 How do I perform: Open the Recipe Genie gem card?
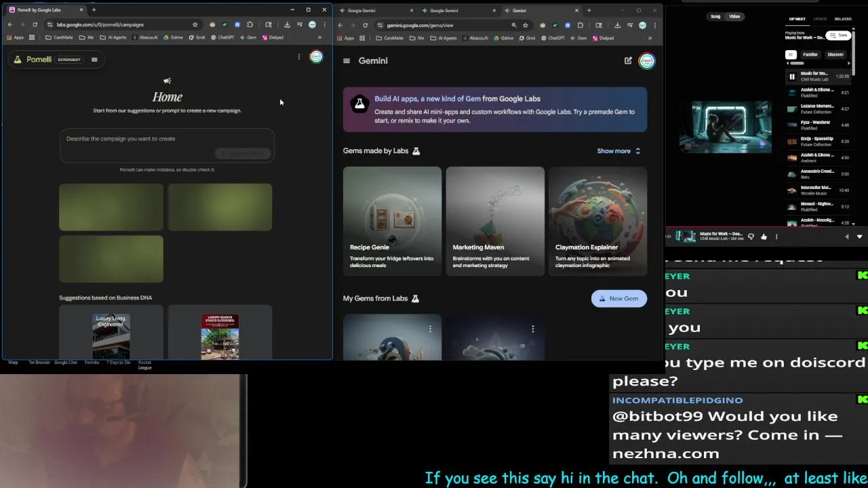(x=392, y=221)
